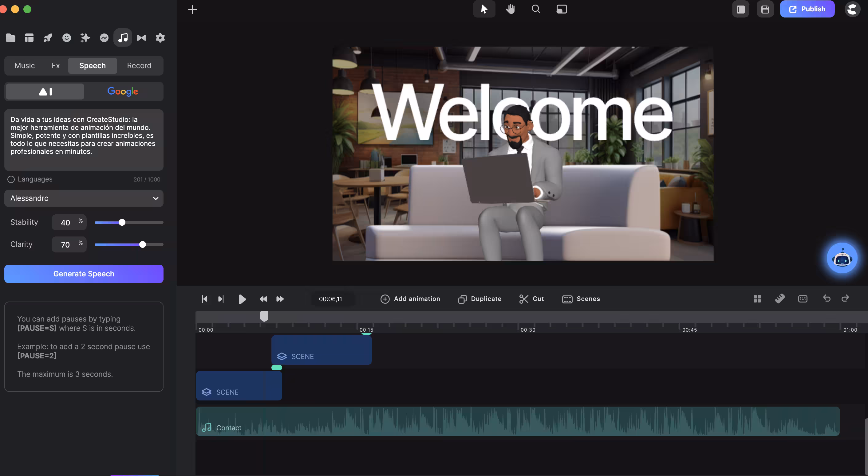Screen dimensions: 868x476
Task: Switch to the Google voice engine
Action: pos(123,92)
